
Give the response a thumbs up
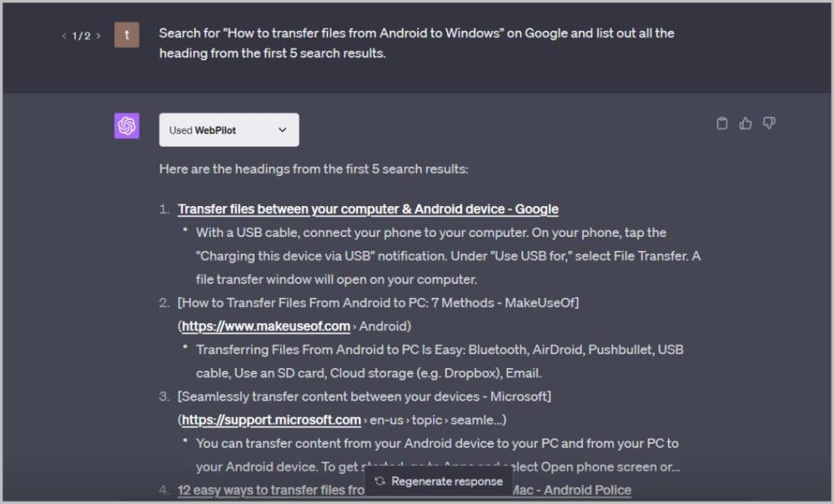pyautogui.click(x=745, y=123)
